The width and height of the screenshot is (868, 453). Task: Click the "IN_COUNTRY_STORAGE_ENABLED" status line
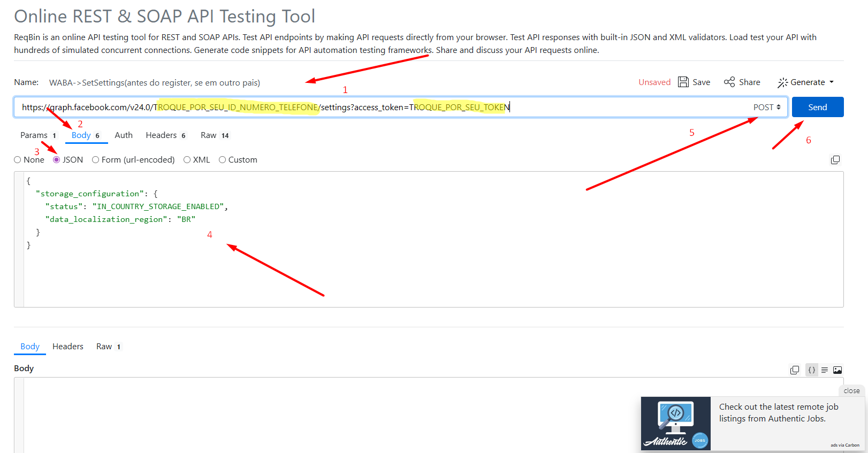click(x=136, y=206)
